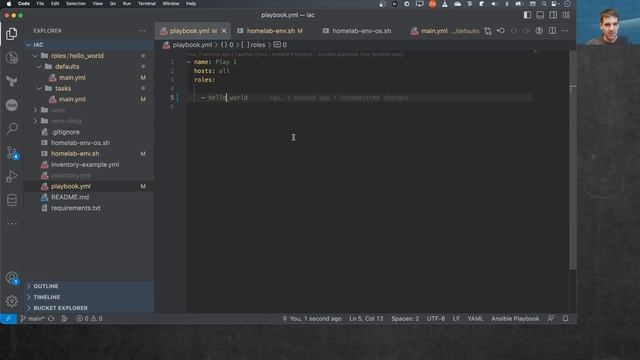
Task: Change language mode via Ansible Playbook
Action: [515, 319]
